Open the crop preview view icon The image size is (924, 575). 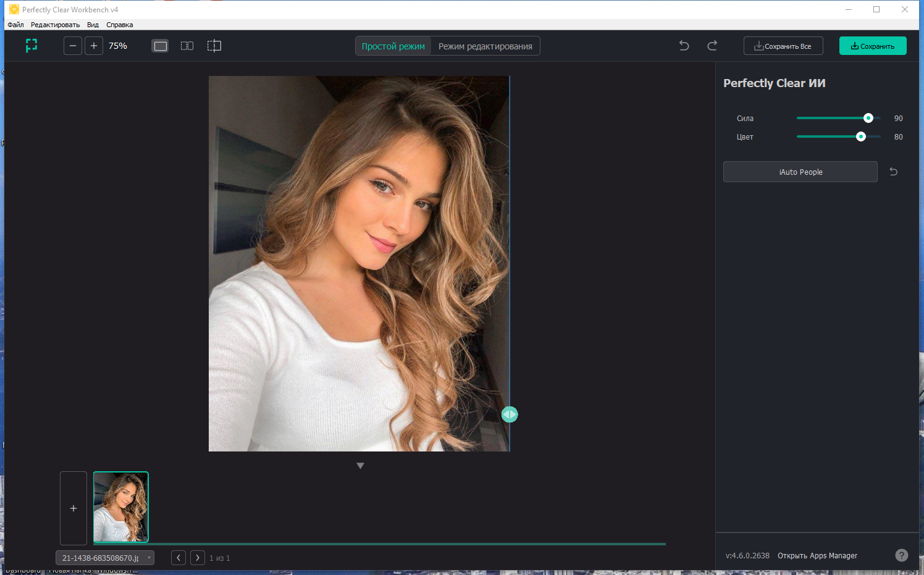click(x=214, y=45)
